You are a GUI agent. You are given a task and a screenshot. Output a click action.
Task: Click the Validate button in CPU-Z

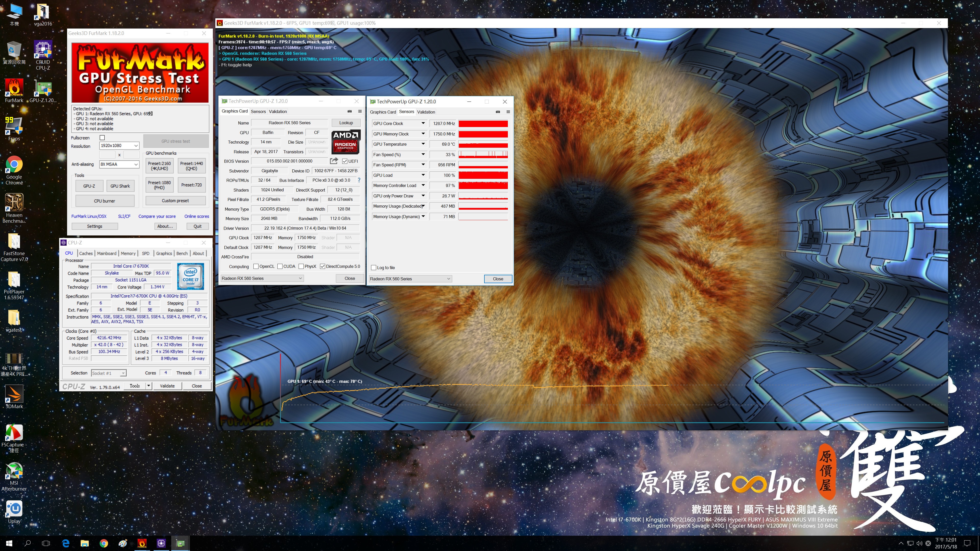[x=167, y=386]
